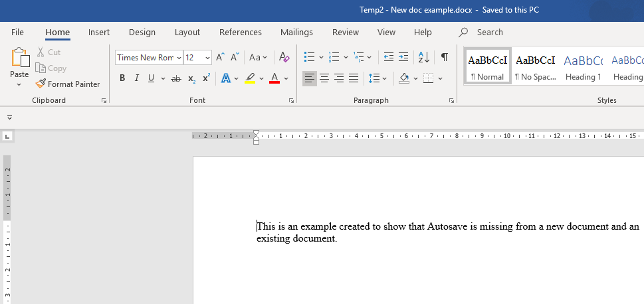Click the tab selector L button

tap(8, 136)
